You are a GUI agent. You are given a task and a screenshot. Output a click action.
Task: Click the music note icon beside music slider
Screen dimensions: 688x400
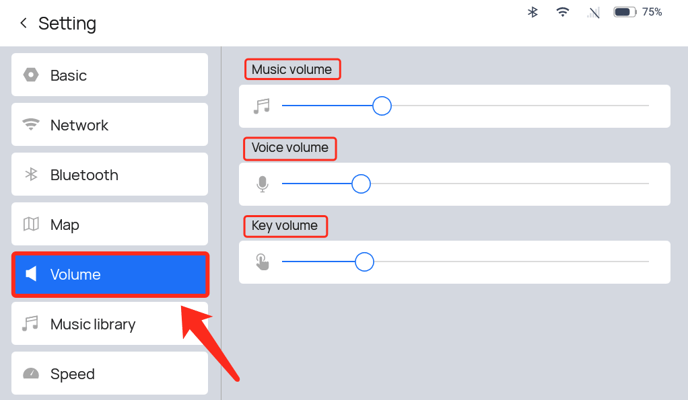click(x=262, y=106)
